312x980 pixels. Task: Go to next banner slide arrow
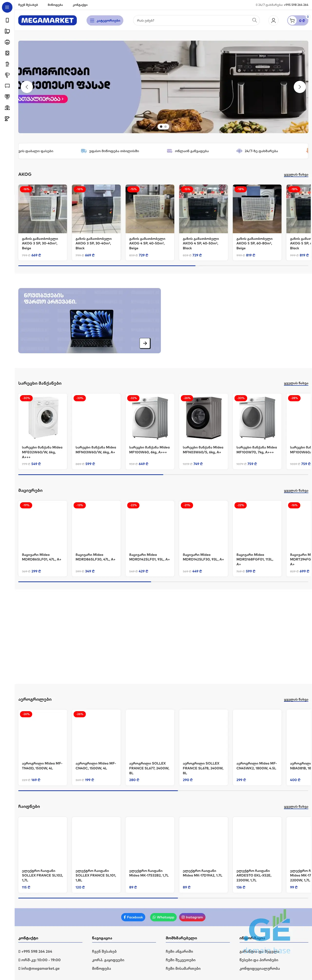click(x=299, y=87)
